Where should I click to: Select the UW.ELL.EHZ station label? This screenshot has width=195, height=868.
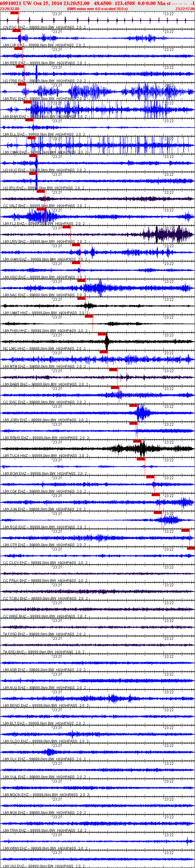click(x=44, y=134)
